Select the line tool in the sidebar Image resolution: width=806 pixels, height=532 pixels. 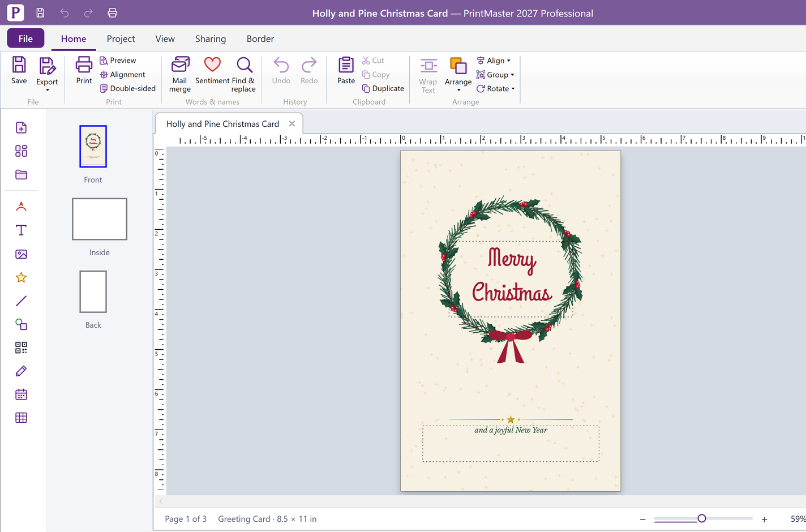click(21, 301)
